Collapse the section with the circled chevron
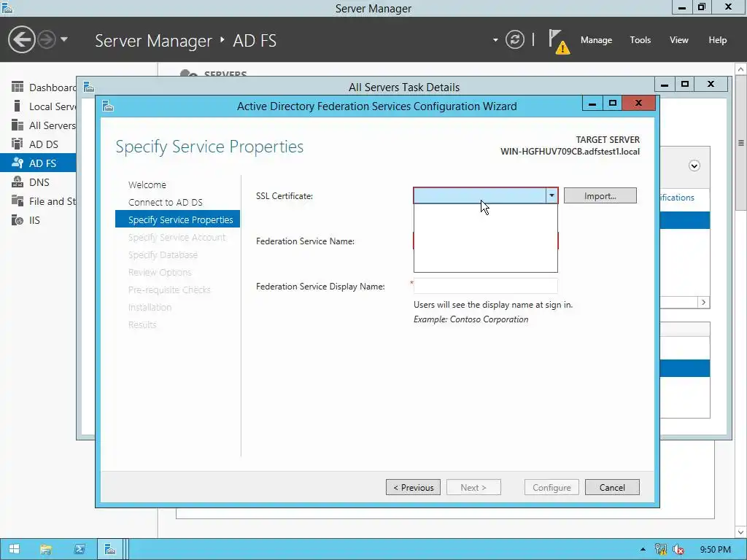This screenshot has height=560, width=747. [x=694, y=166]
